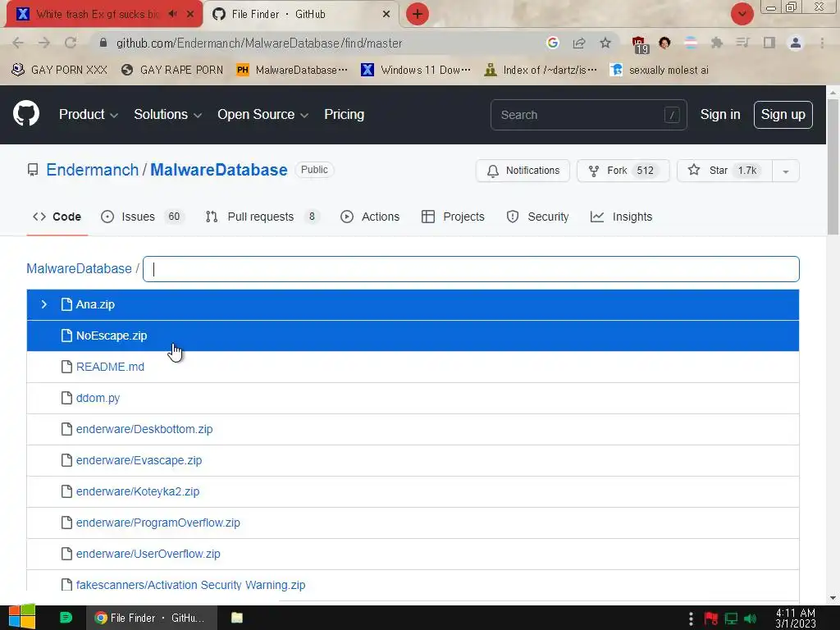840x630 pixels.
Task: Click the Notifications button
Action: click(523, 171)
